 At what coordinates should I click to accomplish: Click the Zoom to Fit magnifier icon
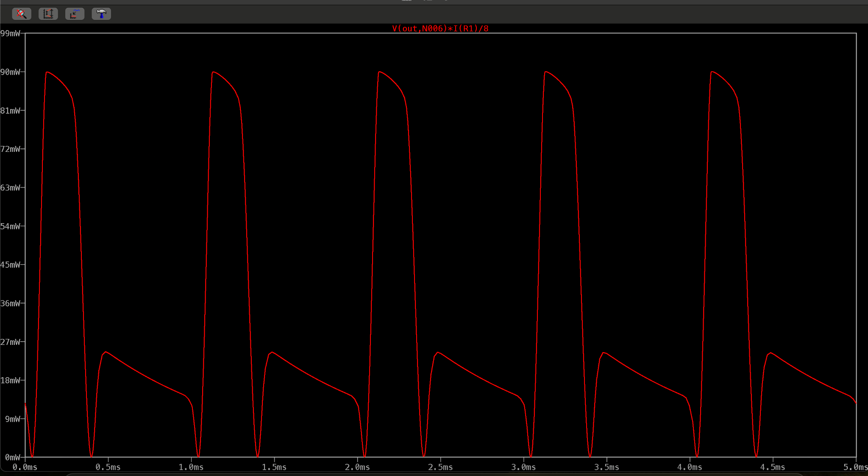click(x=22, y=14)
